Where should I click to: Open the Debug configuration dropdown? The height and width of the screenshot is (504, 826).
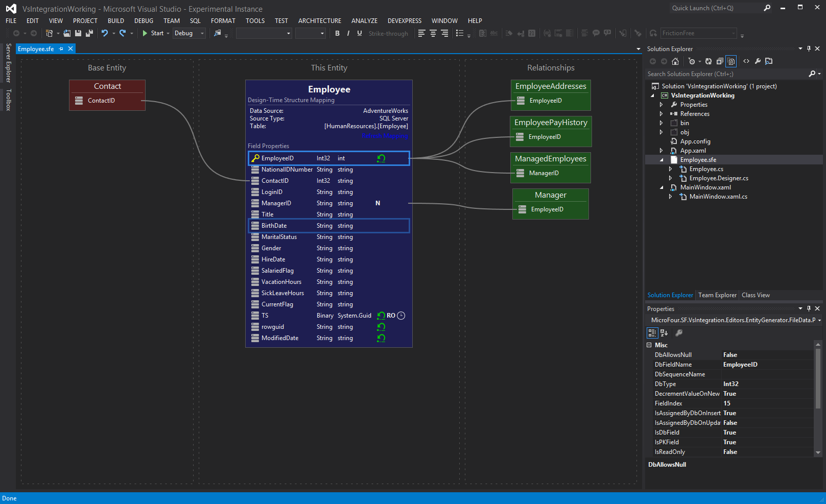click(x=189, y=33)
